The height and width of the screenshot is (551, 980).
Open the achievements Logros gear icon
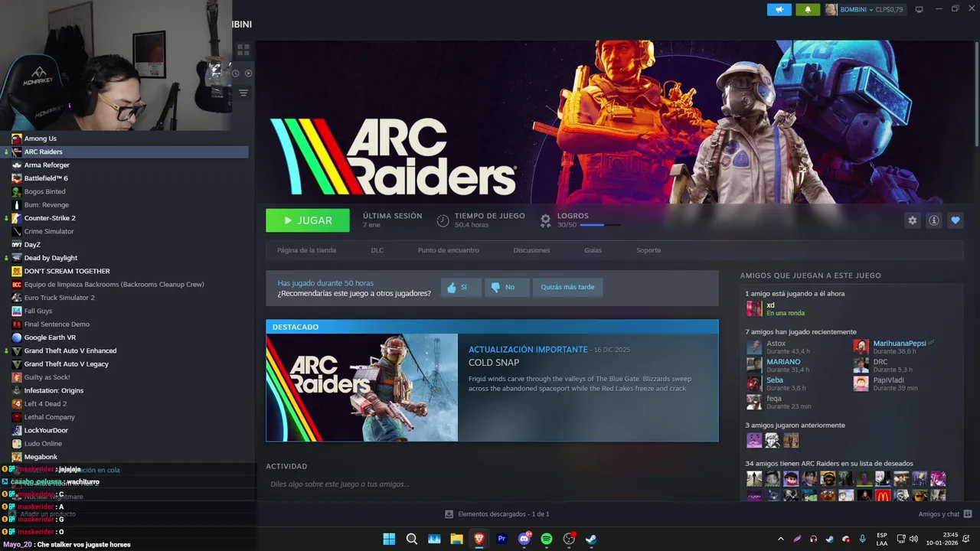coord(545,220)
